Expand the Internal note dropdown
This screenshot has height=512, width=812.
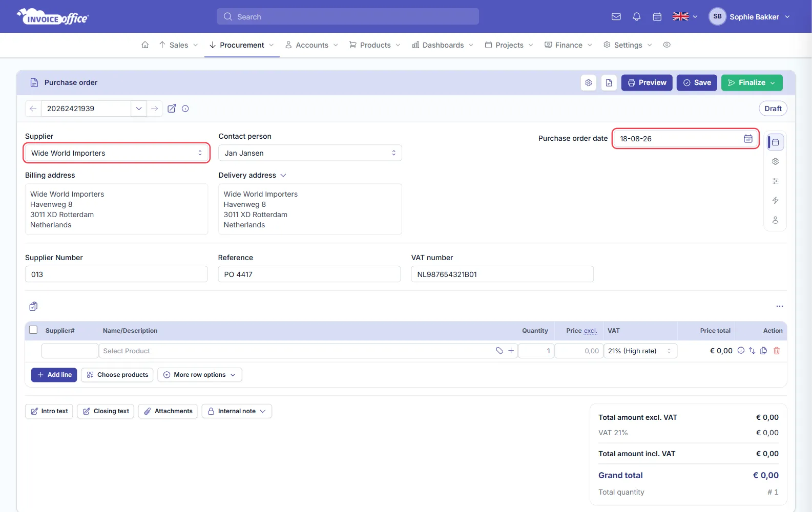(x=237, y=411)
